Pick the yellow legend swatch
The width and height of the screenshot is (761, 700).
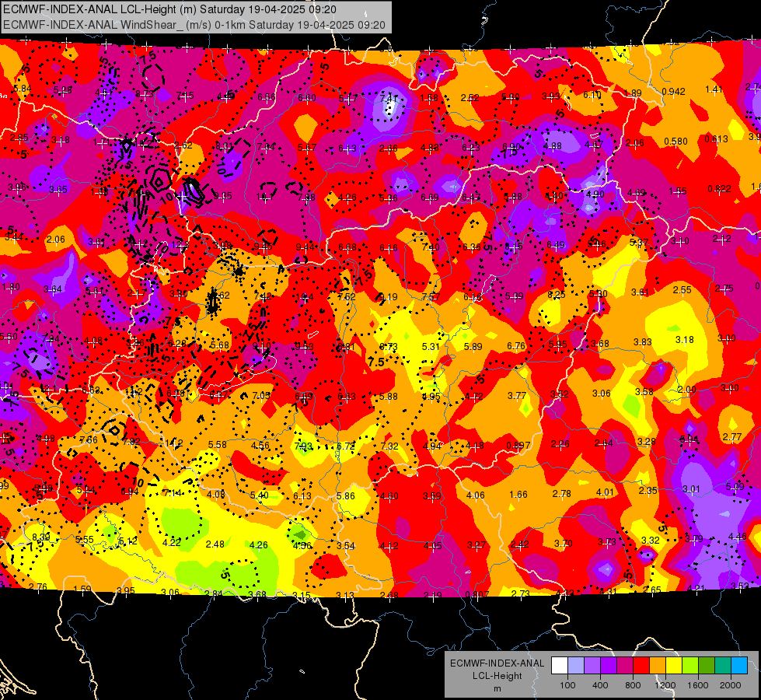click(x=674, y=666)
